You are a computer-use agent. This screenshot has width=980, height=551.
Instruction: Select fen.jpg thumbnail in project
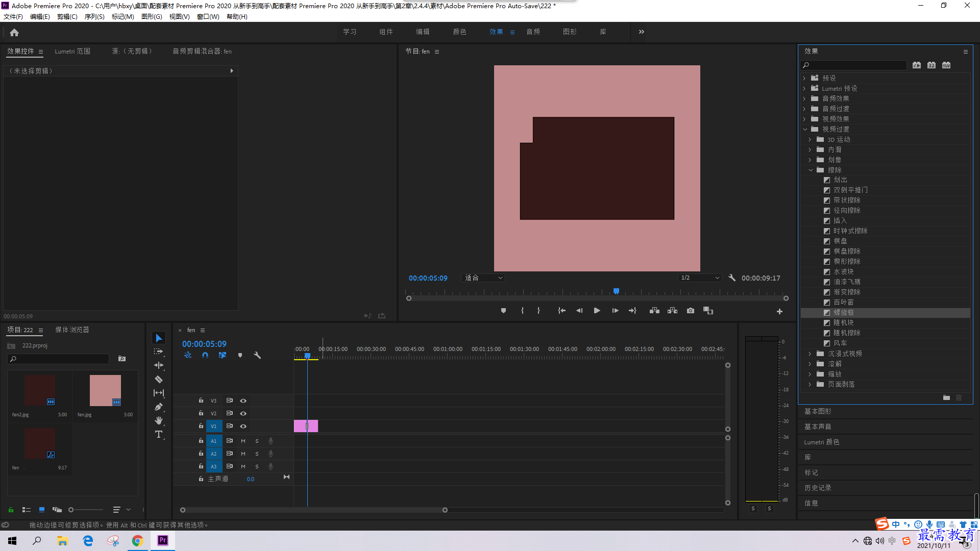(105, 391)
